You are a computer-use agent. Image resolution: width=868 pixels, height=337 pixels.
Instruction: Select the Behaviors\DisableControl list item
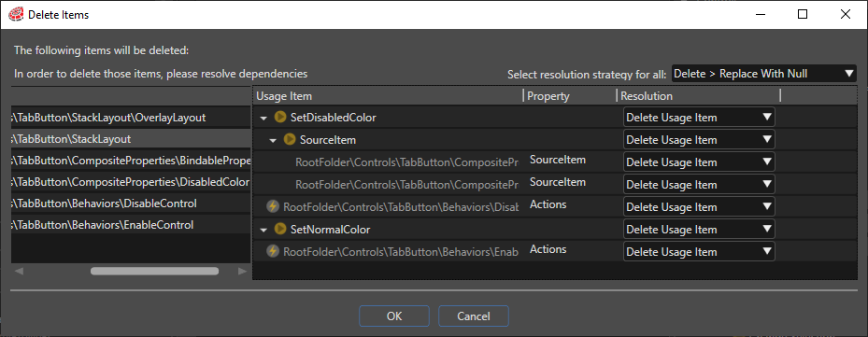pos(131,204)
